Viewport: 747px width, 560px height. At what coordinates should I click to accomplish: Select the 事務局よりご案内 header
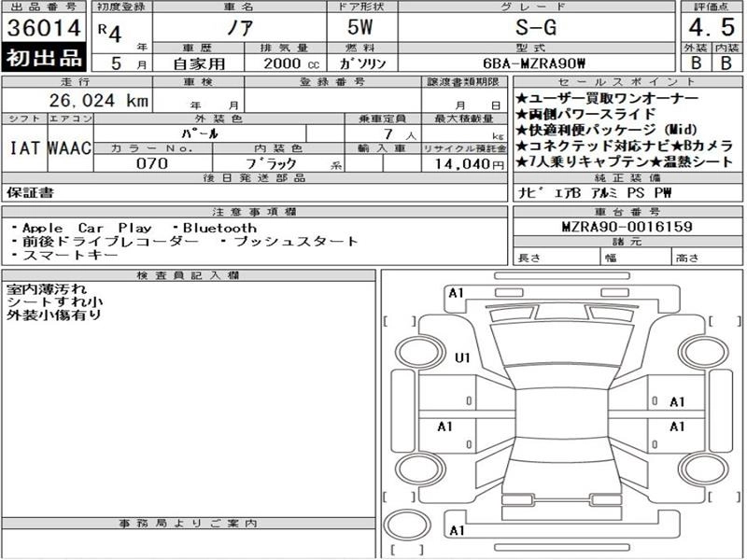(189, 524)
